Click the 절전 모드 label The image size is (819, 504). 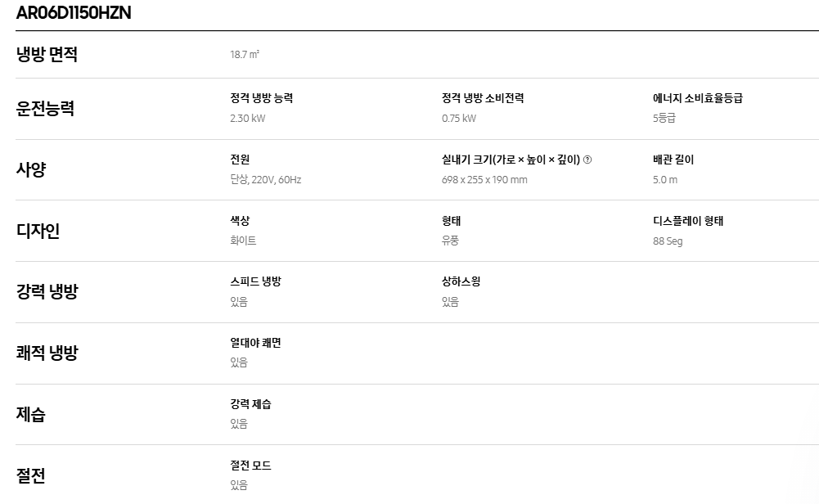coord(250,466)
